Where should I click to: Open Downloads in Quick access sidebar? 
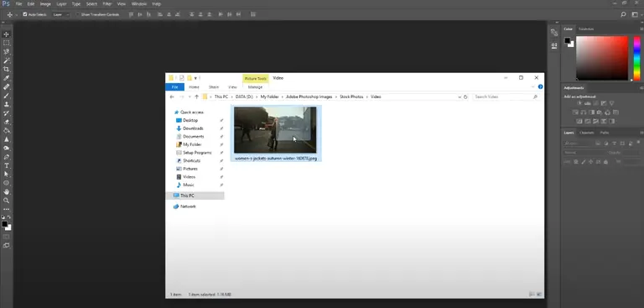[193, 128]
